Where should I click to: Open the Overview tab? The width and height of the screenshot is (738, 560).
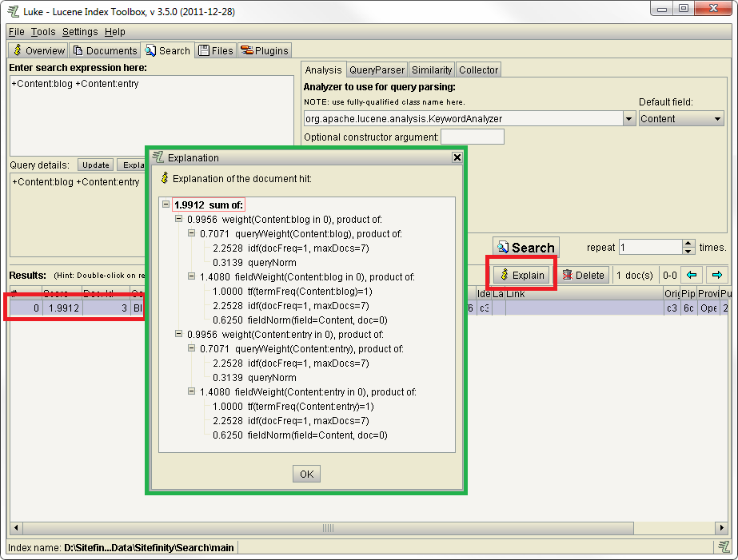click(x=38, y=50)
